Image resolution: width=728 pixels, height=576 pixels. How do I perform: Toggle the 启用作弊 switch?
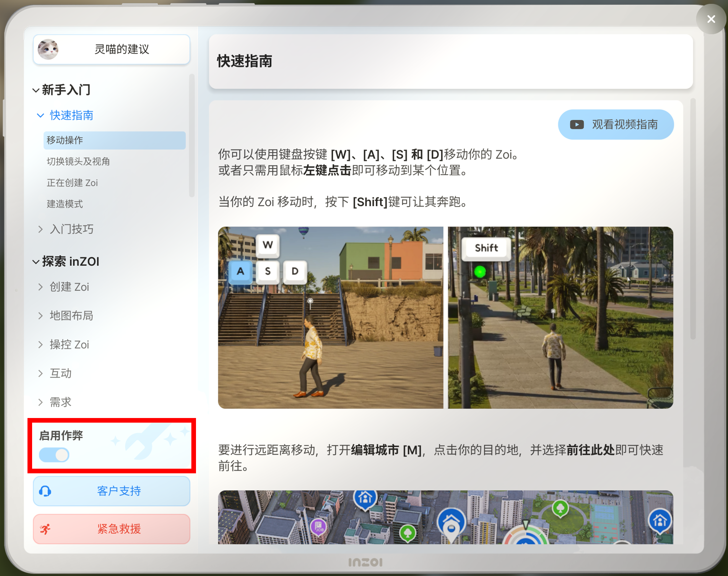click(x=54, y=455)
